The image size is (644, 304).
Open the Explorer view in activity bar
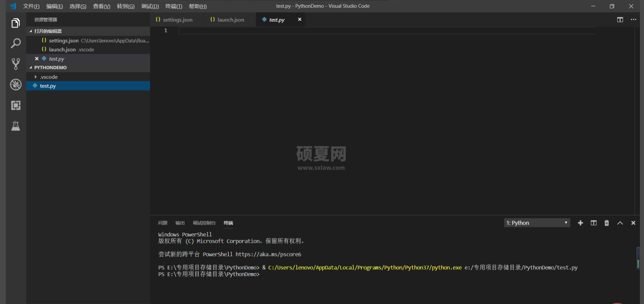coord(16,23)
